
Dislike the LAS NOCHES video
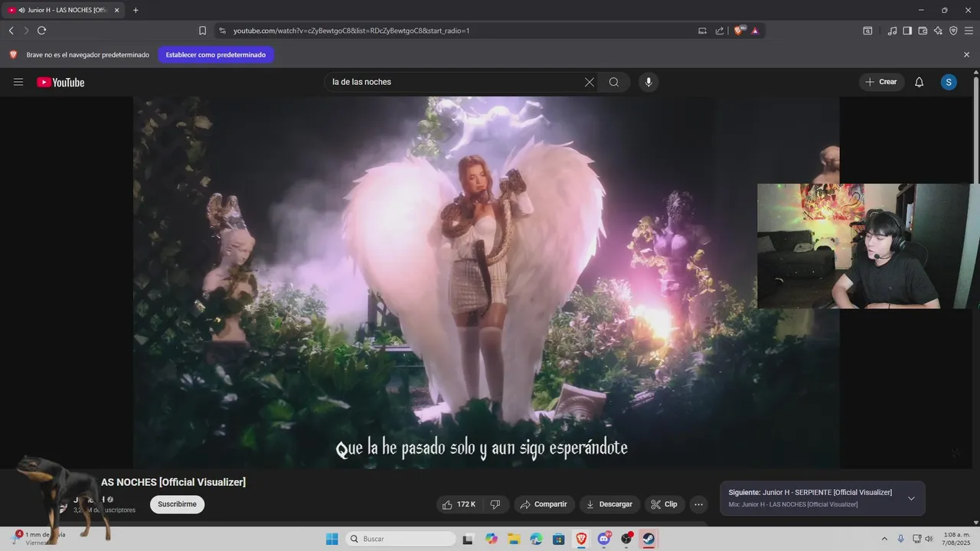[x=495, y=504]
